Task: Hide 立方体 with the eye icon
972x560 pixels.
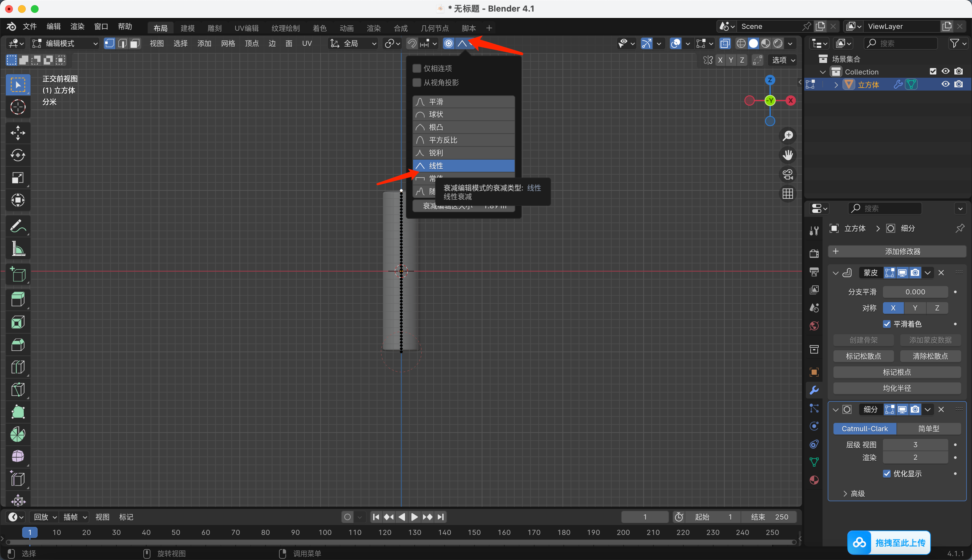Action: pos(945,84)
